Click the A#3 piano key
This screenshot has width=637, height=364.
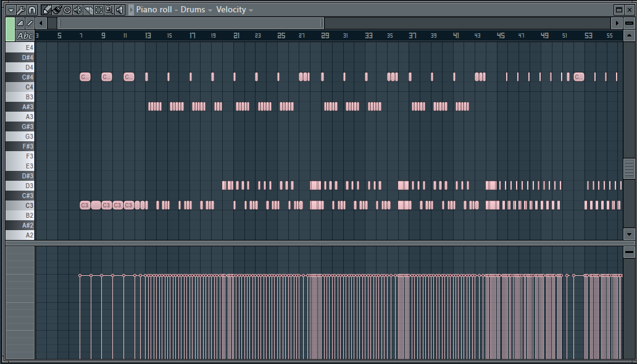(20, 107)
